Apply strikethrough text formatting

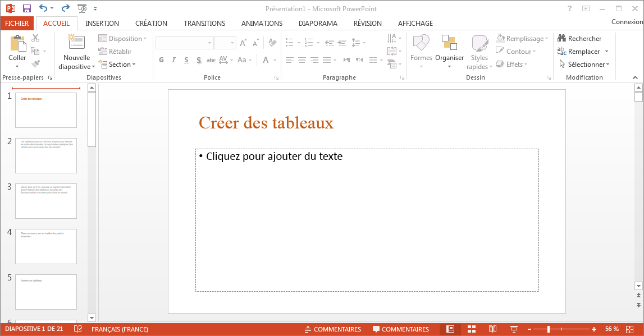point(211,59)
